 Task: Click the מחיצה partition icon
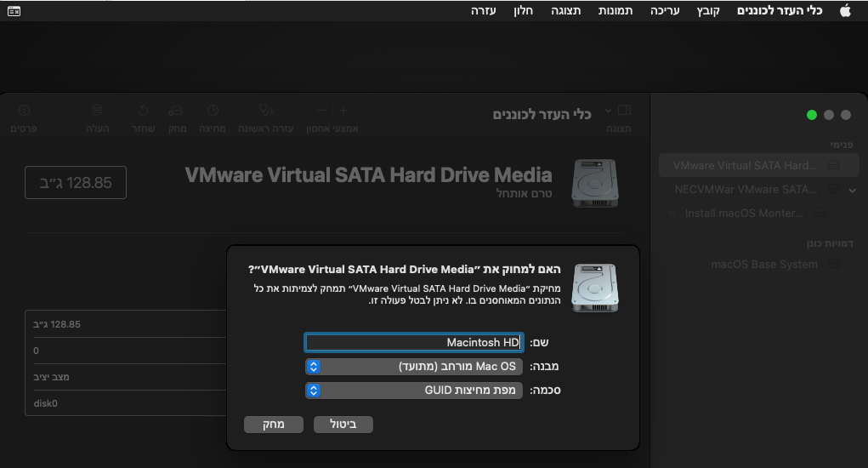213,111
